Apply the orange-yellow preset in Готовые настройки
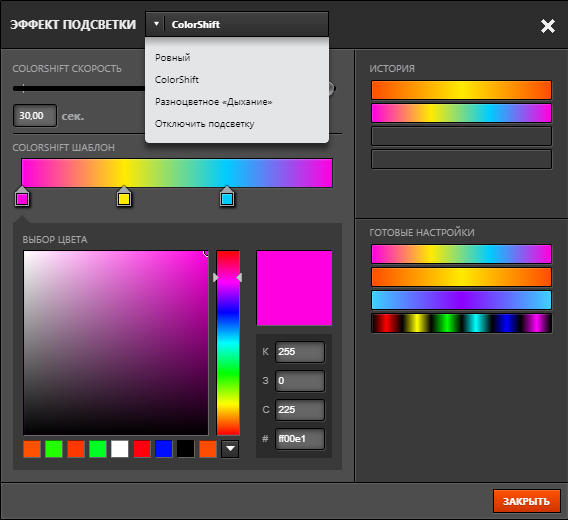This screenshot has height=520, width=568. (462, 277)
